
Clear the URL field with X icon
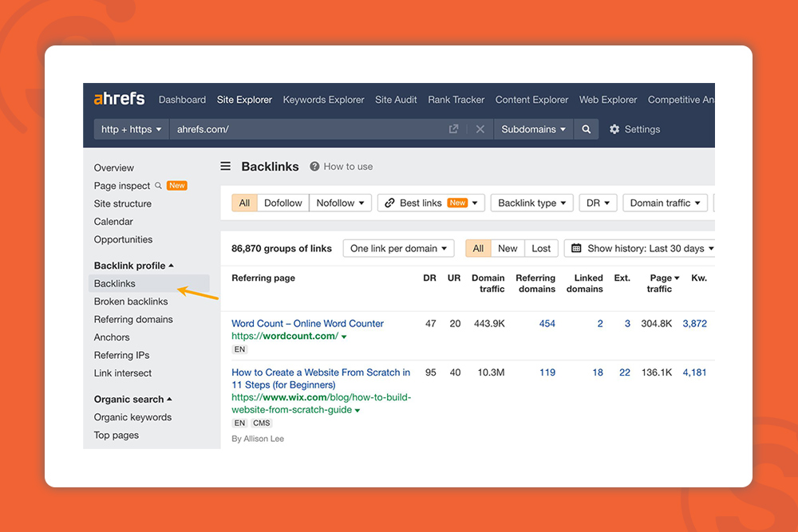480,129
